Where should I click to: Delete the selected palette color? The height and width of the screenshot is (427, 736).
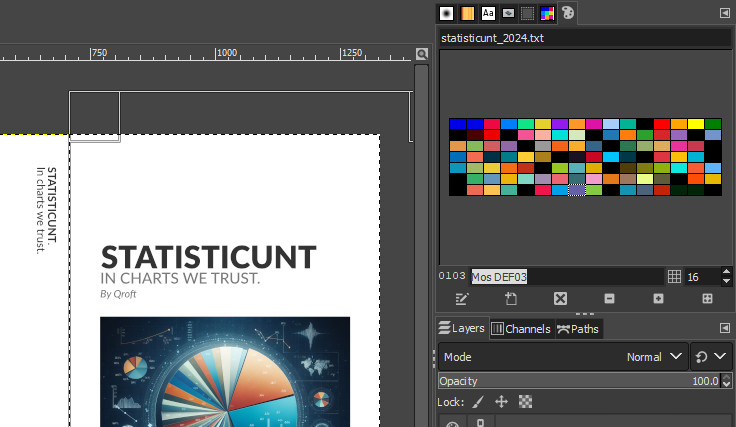[560, 299]
